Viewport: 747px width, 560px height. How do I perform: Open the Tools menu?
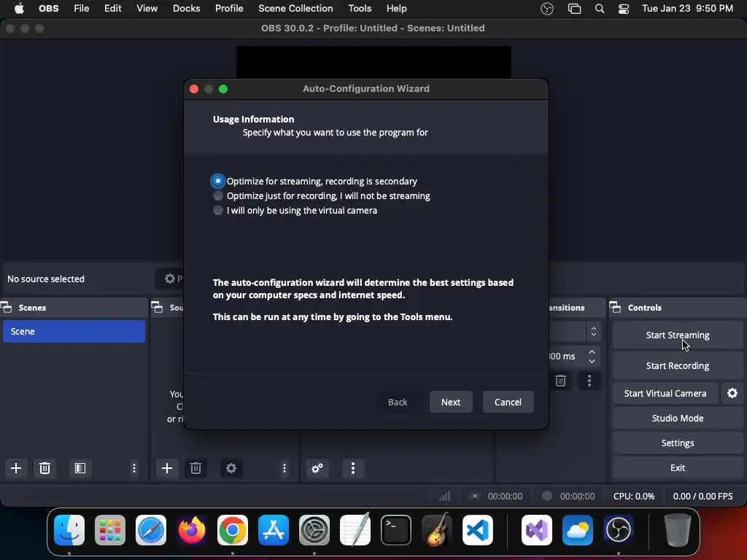coord(360,9)
